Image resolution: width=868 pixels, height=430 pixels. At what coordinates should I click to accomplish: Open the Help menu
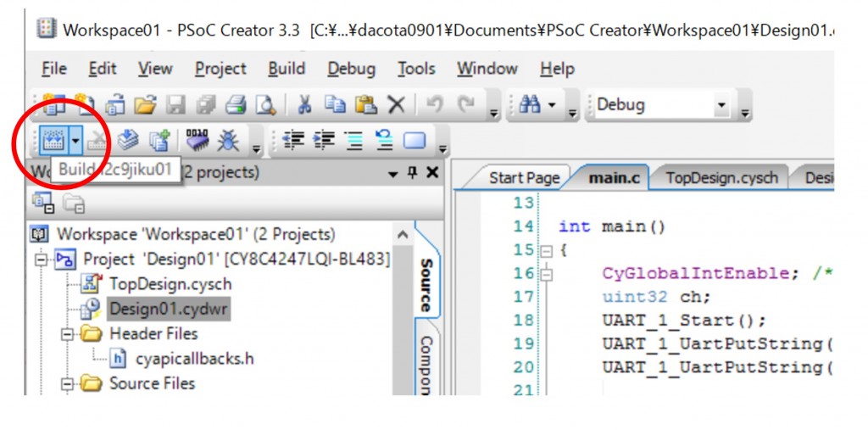[557, 69]
